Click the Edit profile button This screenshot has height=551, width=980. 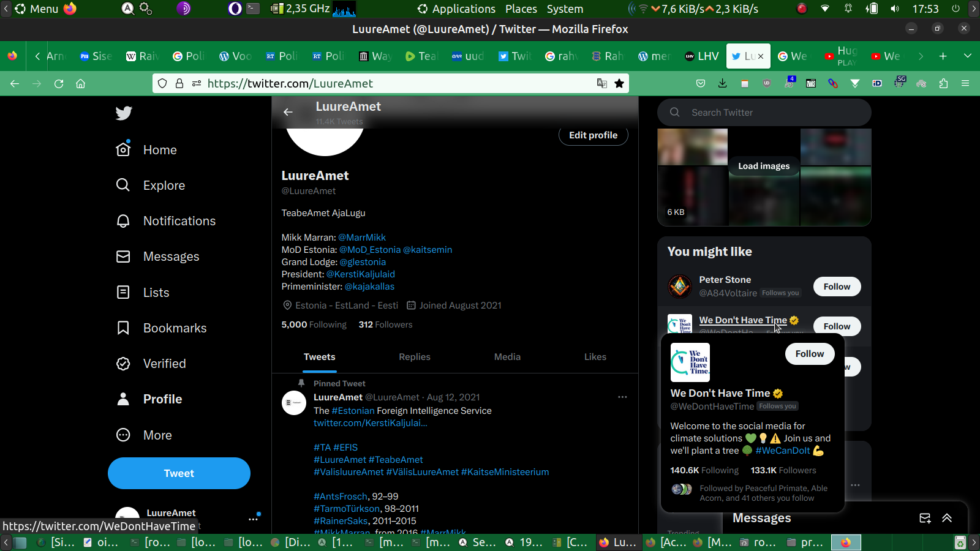[593, 135]
